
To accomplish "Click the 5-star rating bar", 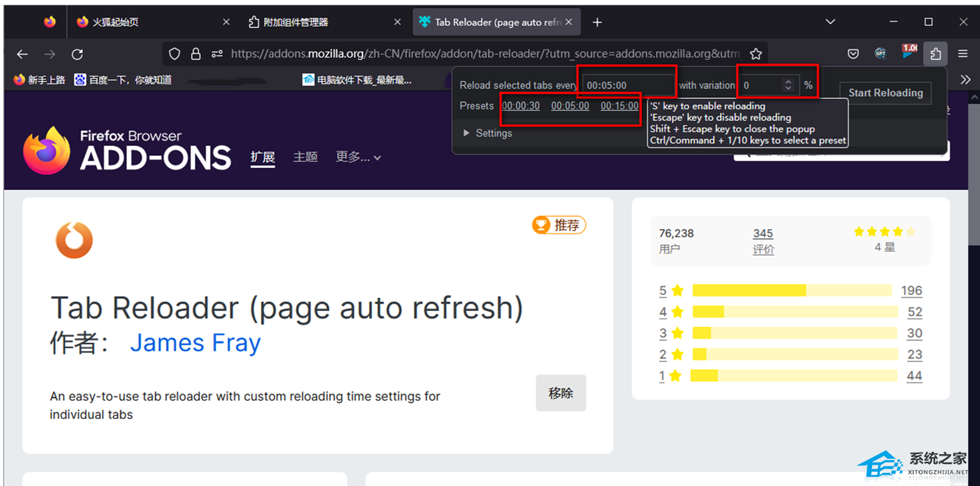I will [x=792, y=291].
